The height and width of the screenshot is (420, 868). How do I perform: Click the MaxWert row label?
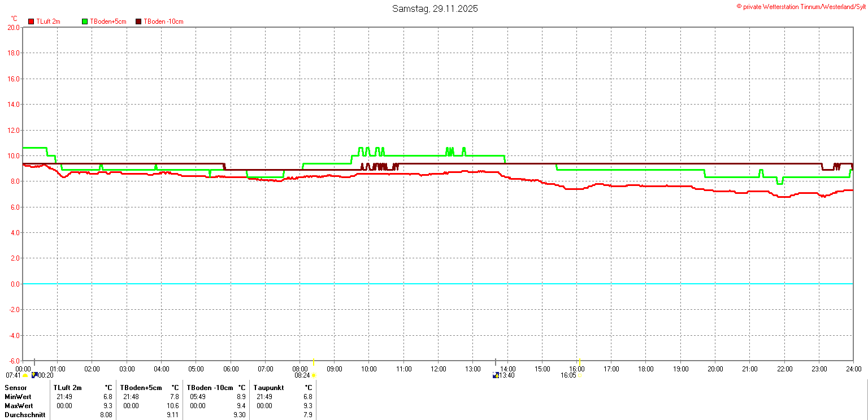point(19,406)
